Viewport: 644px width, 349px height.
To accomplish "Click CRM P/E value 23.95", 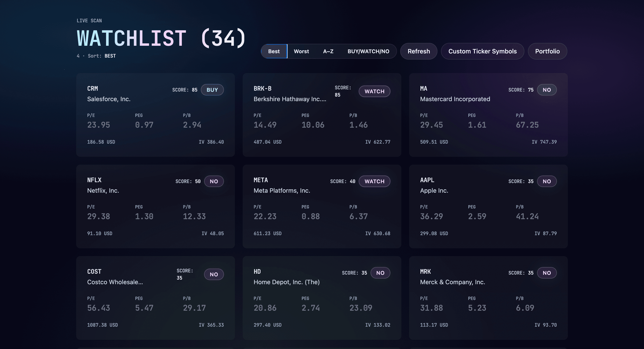I will click(x=99, y=125).
